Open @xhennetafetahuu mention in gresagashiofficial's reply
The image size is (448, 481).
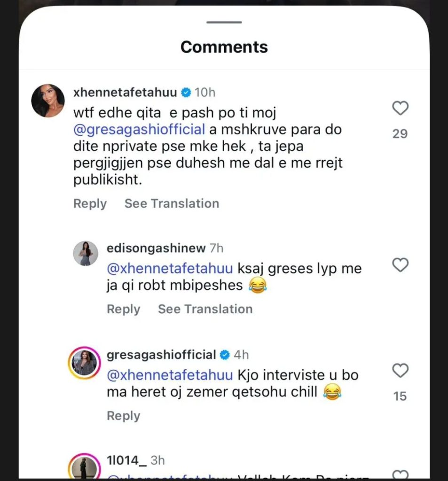170,375
